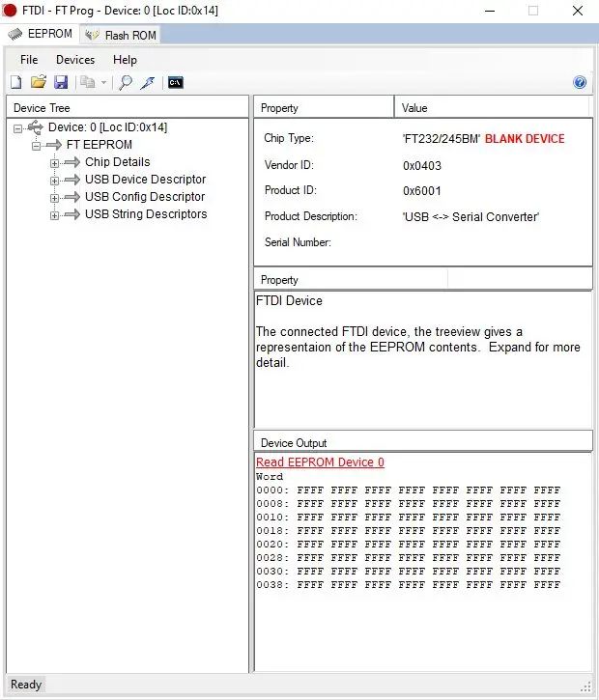Screen dimensions: 599x700
Task: Click the Product ID value 0x6001
Action: (x=421, y=191)
